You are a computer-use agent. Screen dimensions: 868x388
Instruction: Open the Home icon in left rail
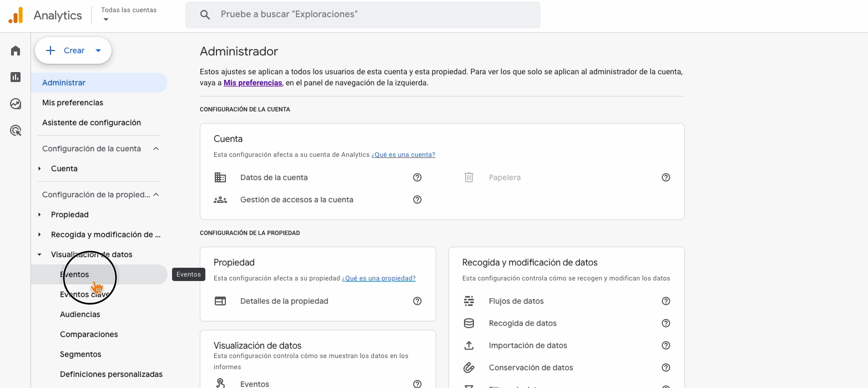coord(16,51)
